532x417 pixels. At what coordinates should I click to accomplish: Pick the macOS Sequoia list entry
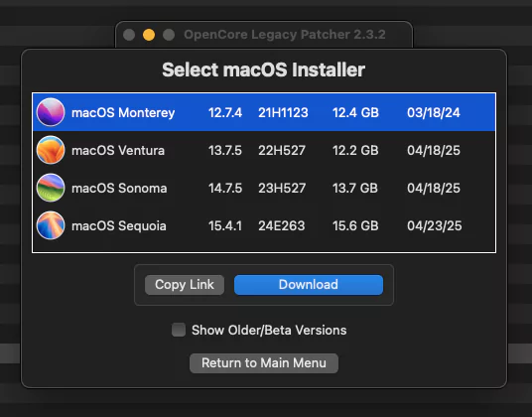click(264, 225)
